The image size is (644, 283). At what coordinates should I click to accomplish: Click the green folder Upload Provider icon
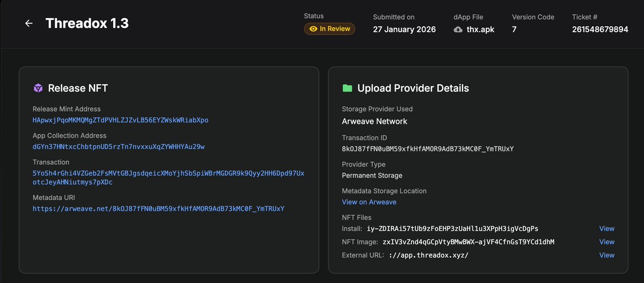347,88
